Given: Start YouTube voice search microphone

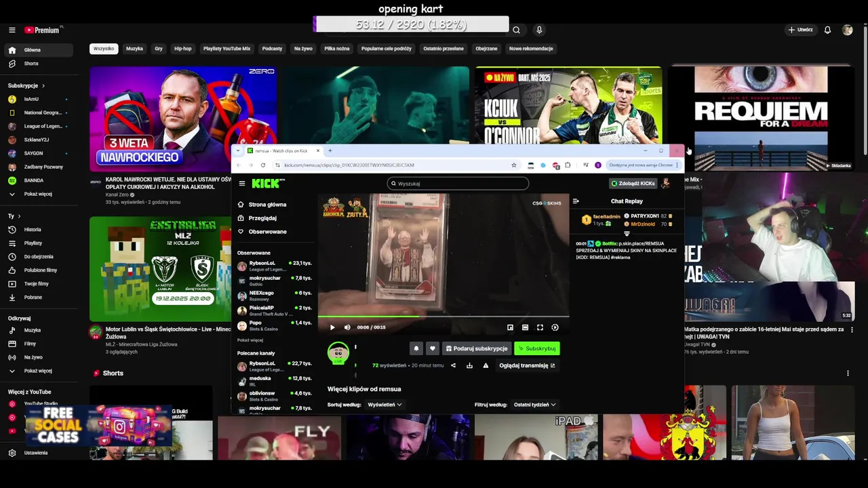Looking at the screenshot, I should tap(539, 30).
